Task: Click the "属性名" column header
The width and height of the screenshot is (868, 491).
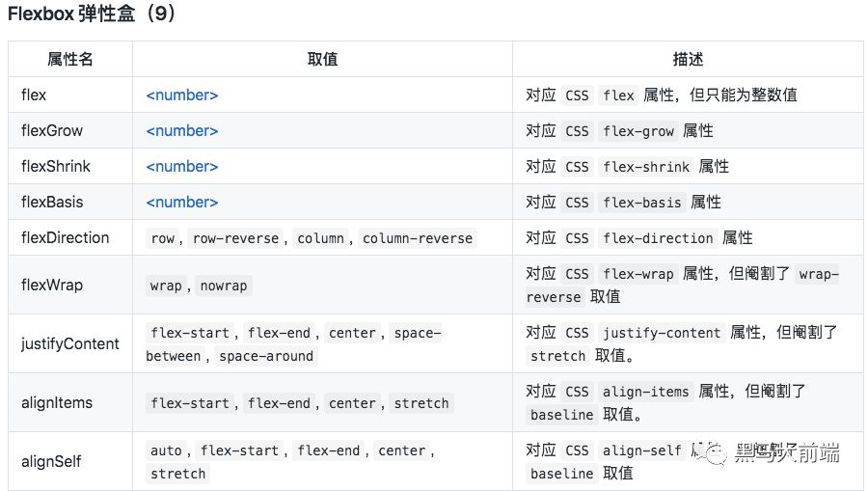Action: pyautogui.click(x=70, y=60)
